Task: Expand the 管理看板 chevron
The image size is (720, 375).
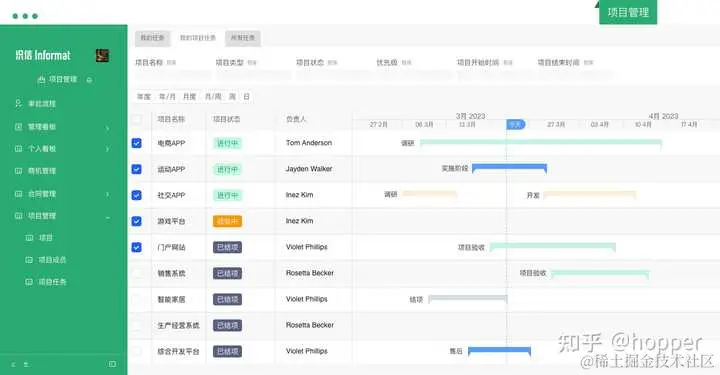Action: pyautogui.click(x=108, y=127)
